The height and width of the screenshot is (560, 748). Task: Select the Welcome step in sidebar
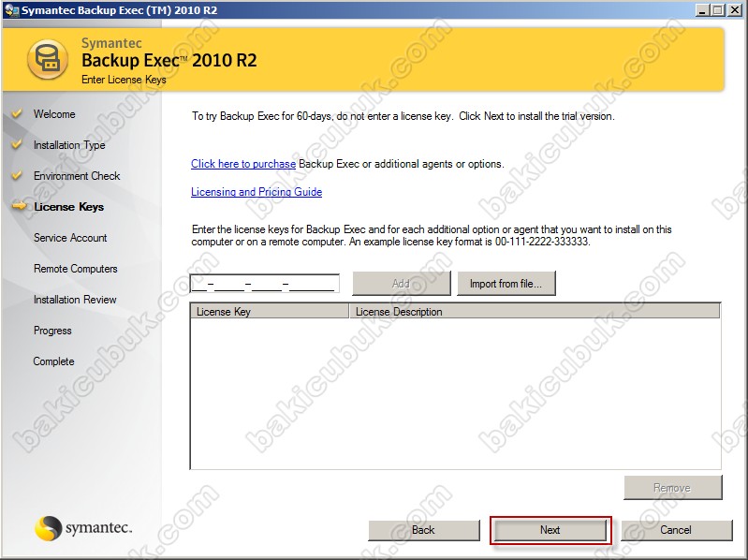[x=54, y=114]
